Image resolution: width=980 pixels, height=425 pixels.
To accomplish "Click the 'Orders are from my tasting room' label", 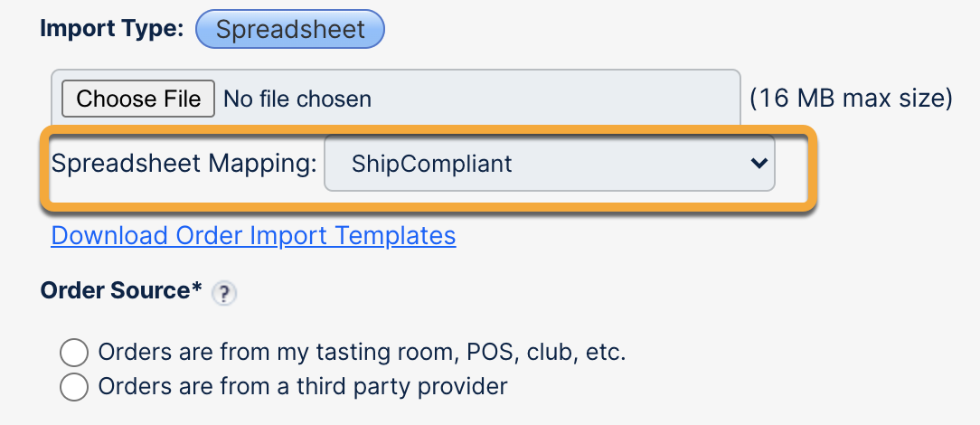I will tap(362, 352).
